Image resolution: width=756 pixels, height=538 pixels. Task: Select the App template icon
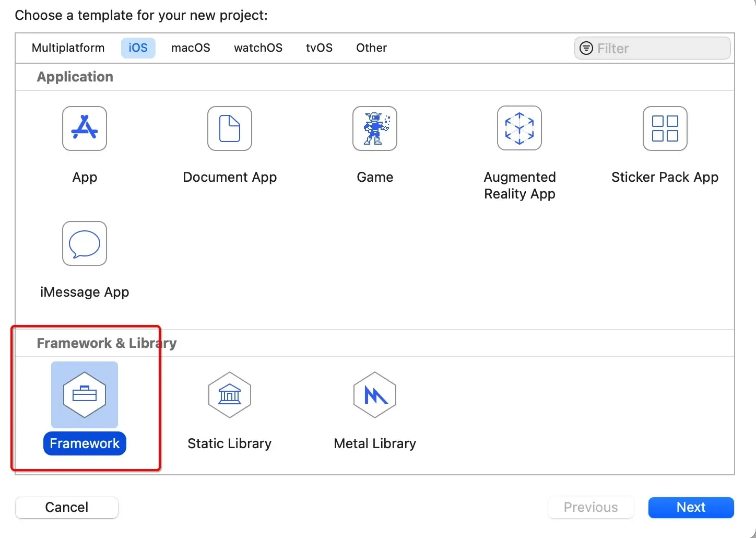(85, 128)
